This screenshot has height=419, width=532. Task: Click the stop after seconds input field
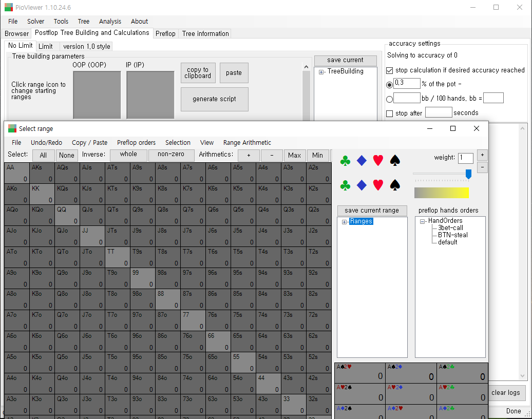tap(439, 112)
